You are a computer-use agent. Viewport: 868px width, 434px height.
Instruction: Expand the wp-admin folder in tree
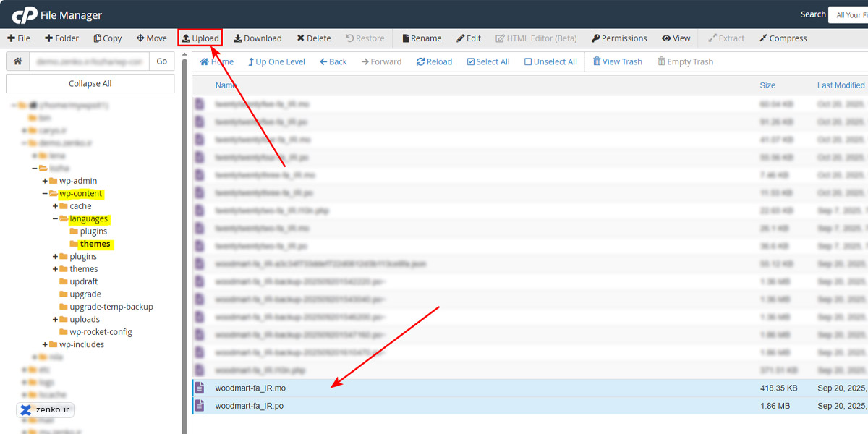45,181
